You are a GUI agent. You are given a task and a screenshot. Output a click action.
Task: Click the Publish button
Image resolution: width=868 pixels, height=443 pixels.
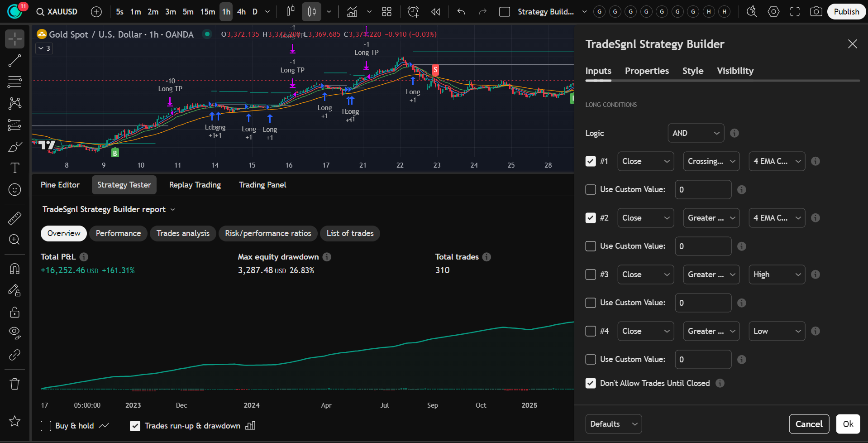coord(846,11)
